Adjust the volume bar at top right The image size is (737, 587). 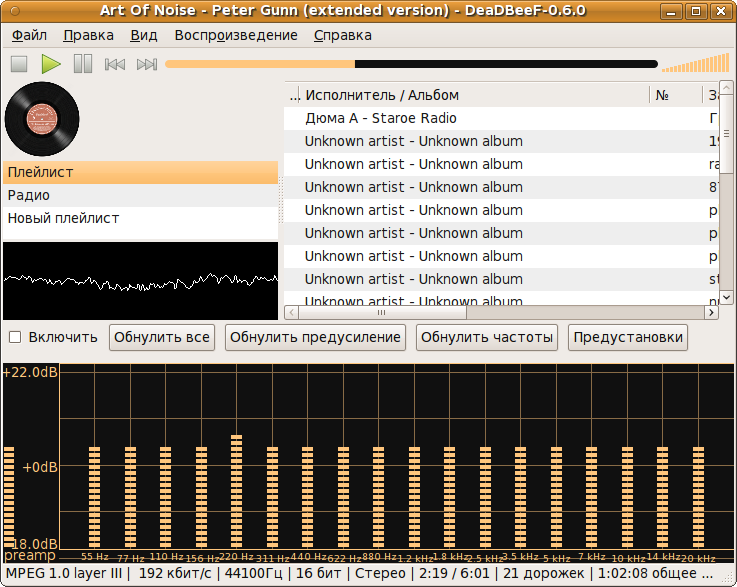[696, 64]
